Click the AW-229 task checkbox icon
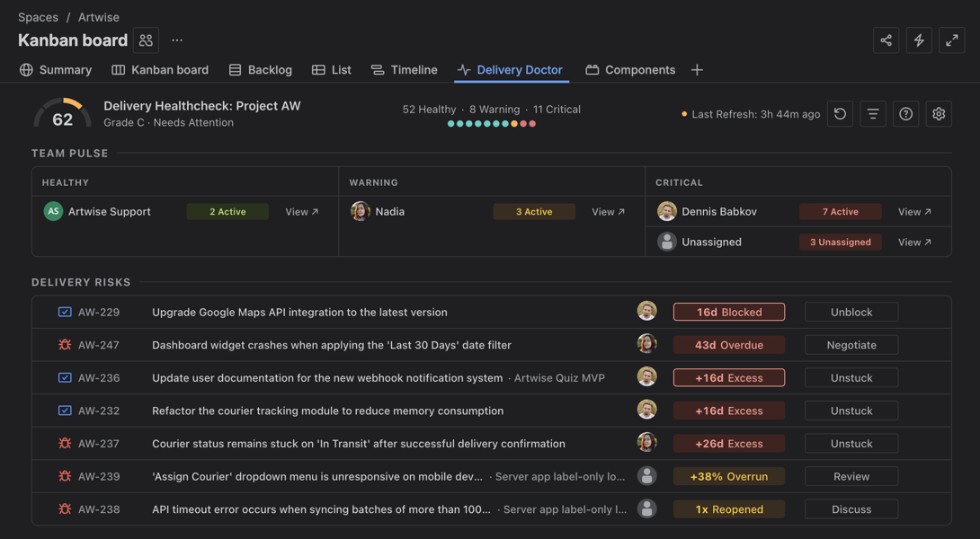The height and width of the screenshot is (539, 980). coord(65,313)
